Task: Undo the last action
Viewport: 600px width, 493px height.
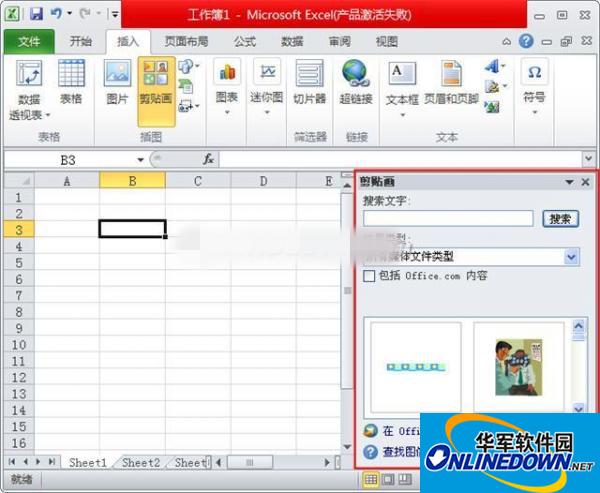Action: click(57, 14)
